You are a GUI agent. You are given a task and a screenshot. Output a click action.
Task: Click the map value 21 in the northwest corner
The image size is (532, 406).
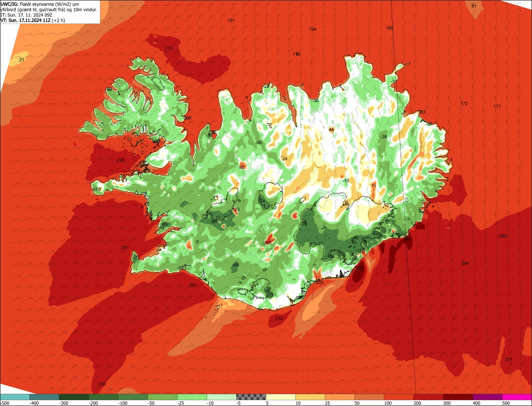coord(22,60)
